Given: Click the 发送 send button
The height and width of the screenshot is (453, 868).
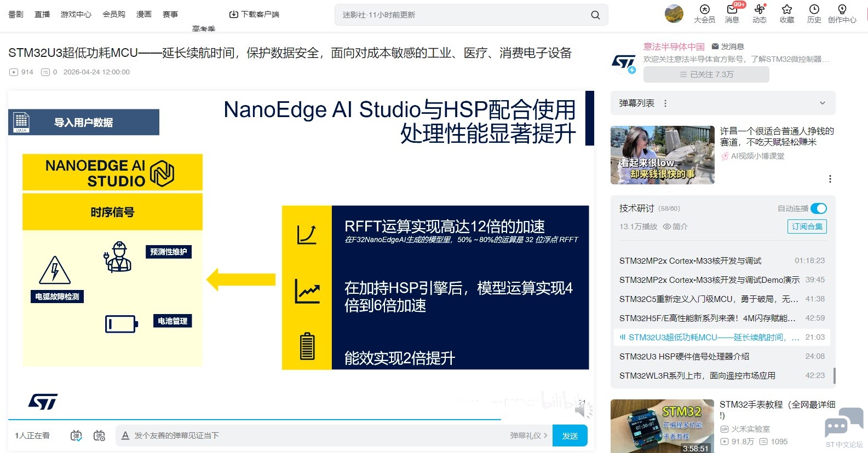Looking at the screenshot, I should [x=570, y=435].
